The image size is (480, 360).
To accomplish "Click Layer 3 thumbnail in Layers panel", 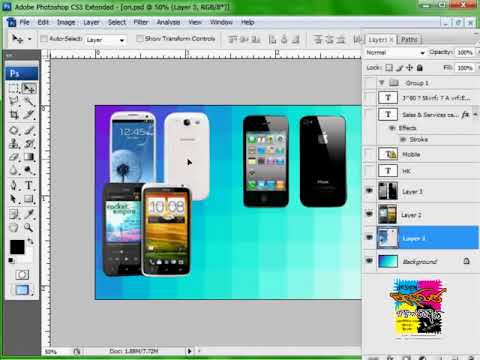I will [388, 191].
